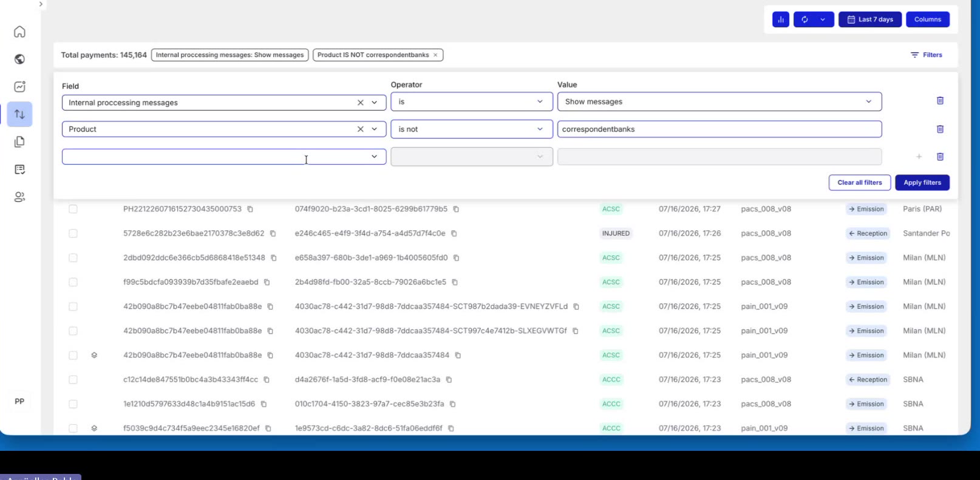Open the Columns button
This screenshot has width=980, height=480.
coord(927,19)
